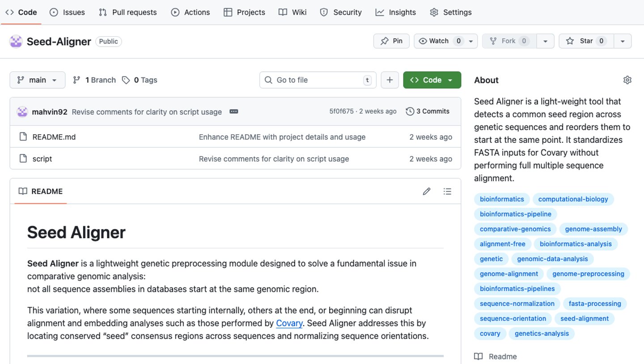
Task: Expand commit details ellipsis button
Action: coord(234,111)
